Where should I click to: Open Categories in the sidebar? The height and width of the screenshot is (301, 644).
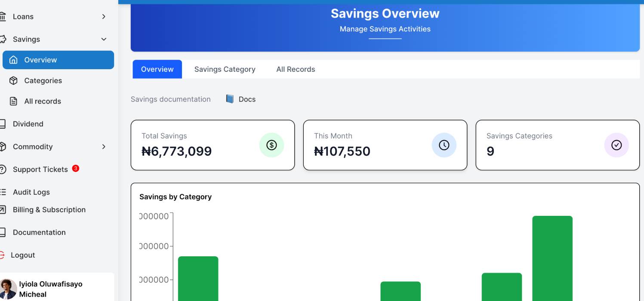tap(43, 80)
